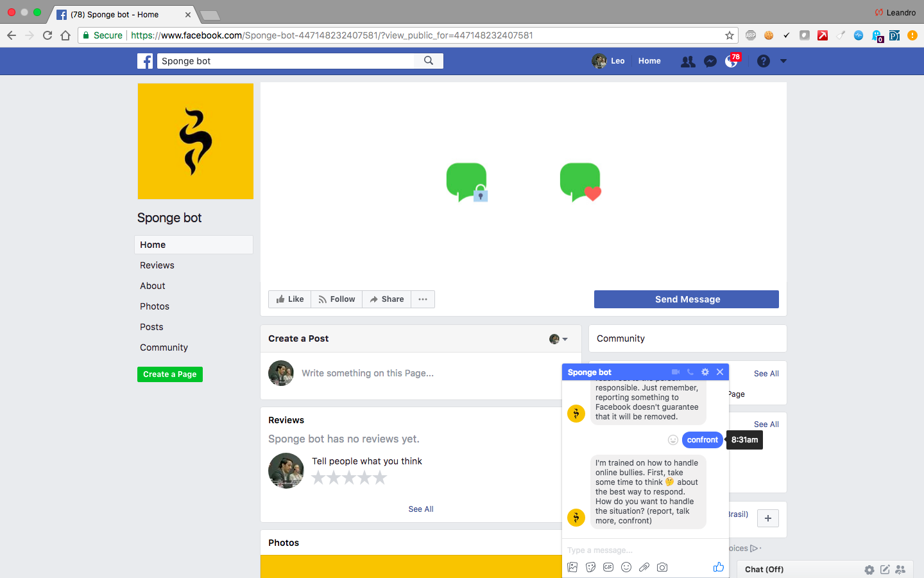Send a thumbs-up like in chat
This screenshot has height=578, width=924.
click(x=719, y=566)
